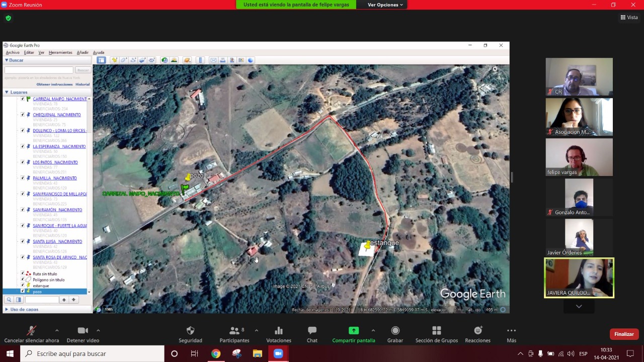Select the Add Polygon tool
The image size is (644, 362).
pyautogui.click(x=124, y=60)
